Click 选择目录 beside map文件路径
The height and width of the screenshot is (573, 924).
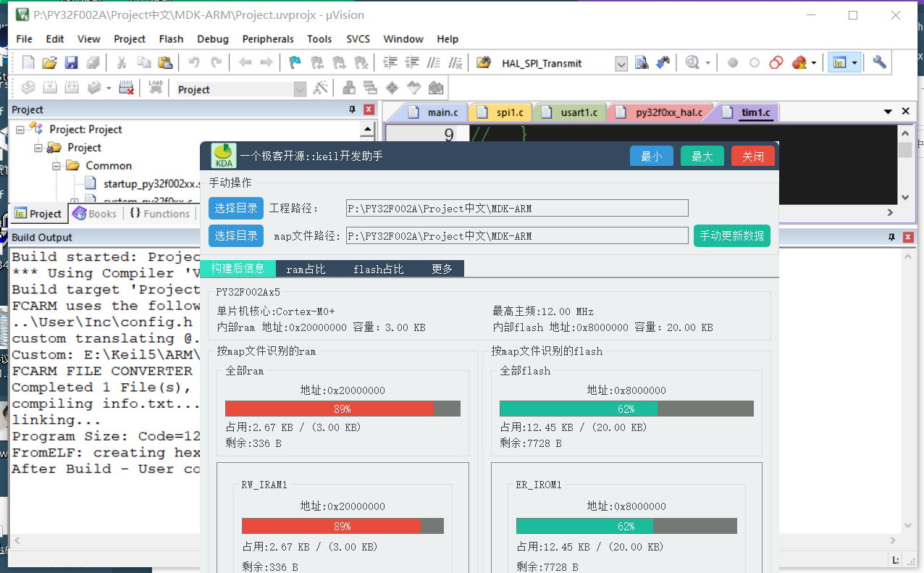(236, 236)
